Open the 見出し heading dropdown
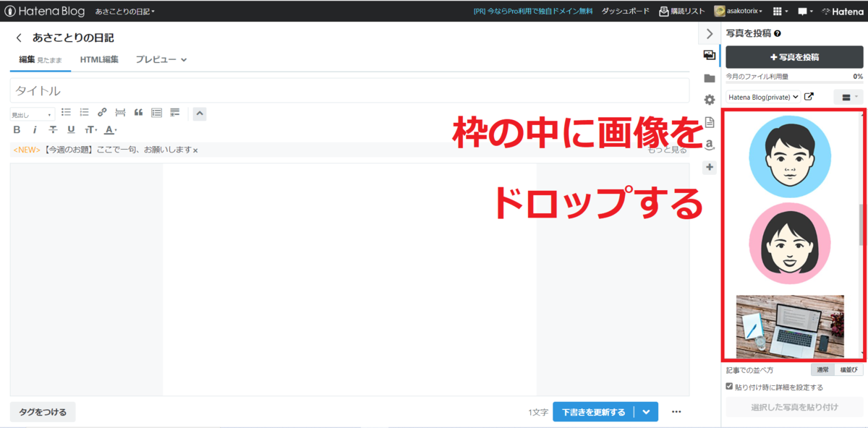This screenshot has width=868, height=428. coord(32,113)
